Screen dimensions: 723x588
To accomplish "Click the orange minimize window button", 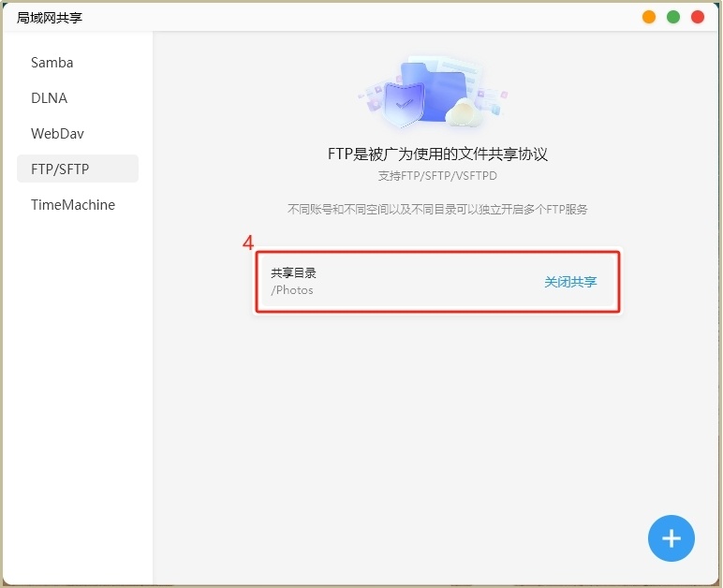I will pyautogui.click(x=649, y=17).
